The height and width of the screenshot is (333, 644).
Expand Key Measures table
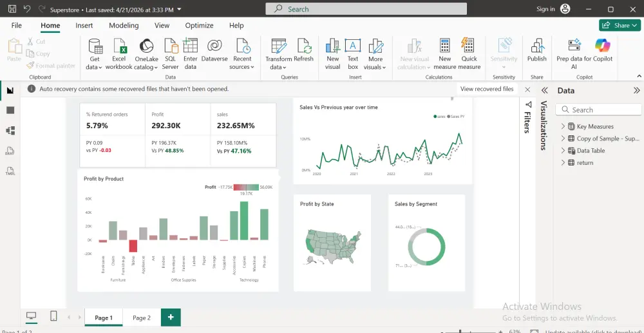point(563,126)
